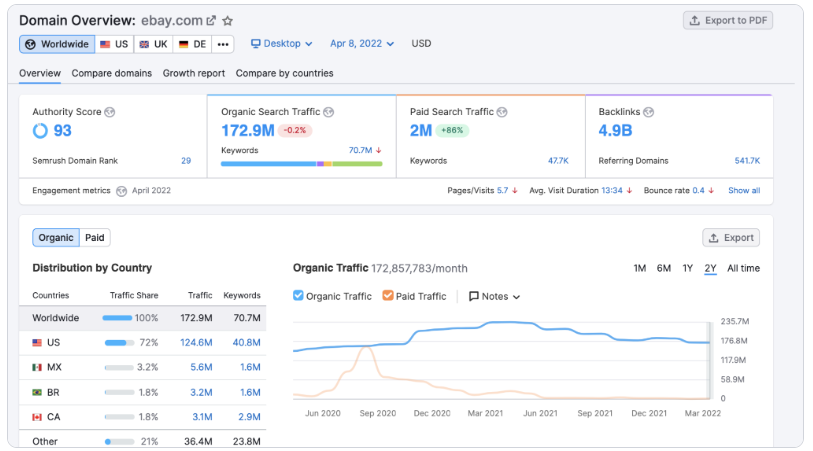Viewport: 813px width, 451px height.
Task: Click the Export button in traffic panel
Action: click(x=731, y=237)
